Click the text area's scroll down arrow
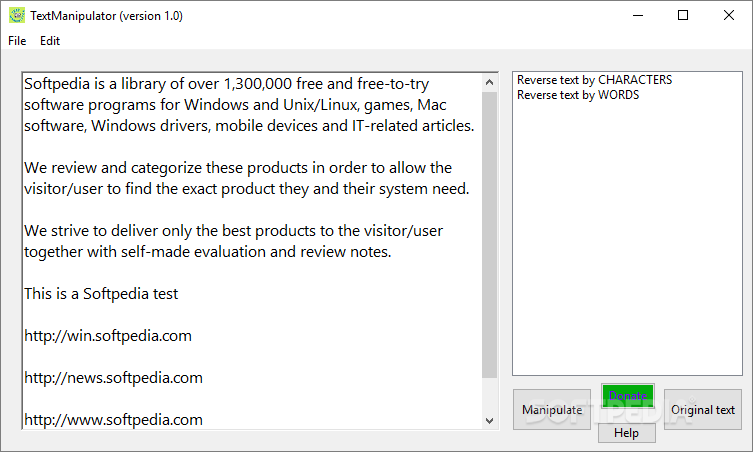This screenshot has height=452, width=753. (489, 420)
